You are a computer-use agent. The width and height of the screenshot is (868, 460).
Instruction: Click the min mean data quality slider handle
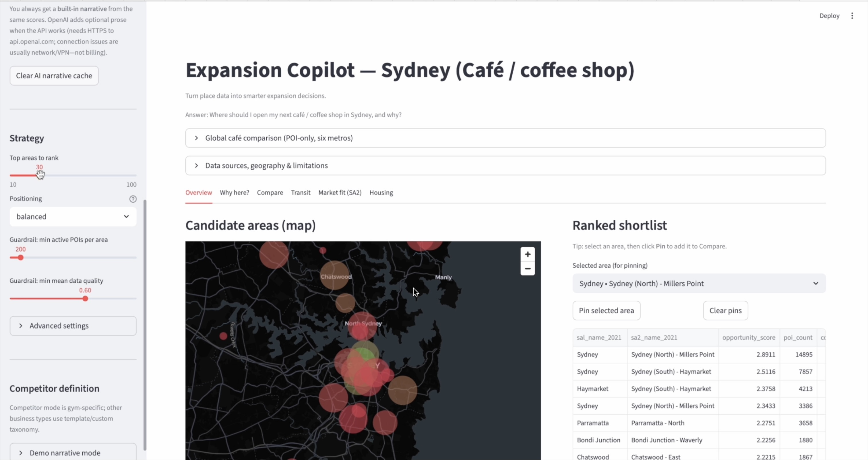tap(85, 299)
